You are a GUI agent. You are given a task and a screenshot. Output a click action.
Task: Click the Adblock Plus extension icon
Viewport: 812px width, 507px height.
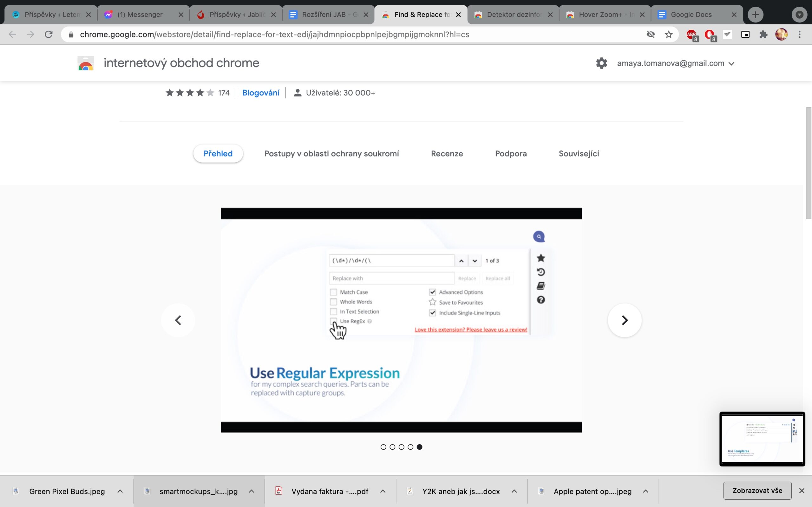[691, 34]
